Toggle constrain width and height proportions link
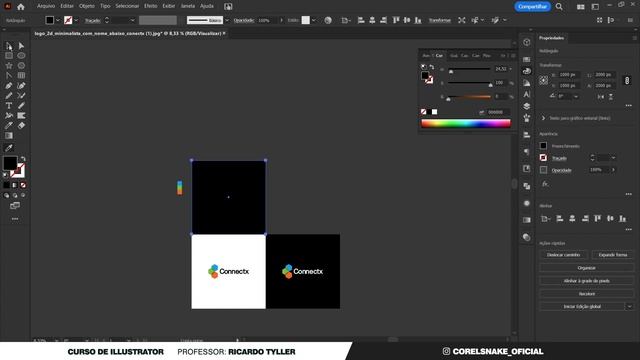 pos(627,80)
